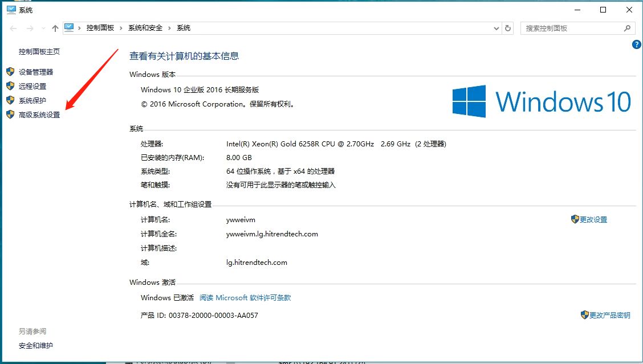Click the system window title icon

click(11, 10)
